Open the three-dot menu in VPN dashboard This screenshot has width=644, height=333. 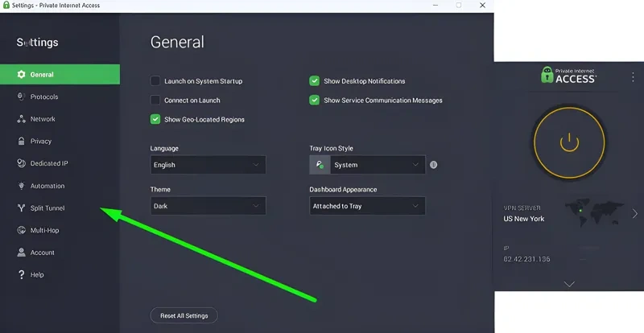tap(633, 76)
